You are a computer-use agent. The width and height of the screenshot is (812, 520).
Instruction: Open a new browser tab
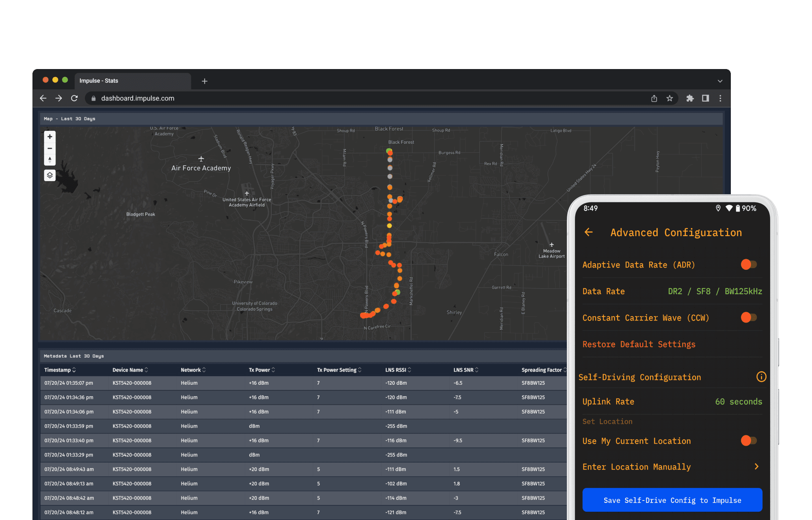pyautogui.click(x=205, y=81)
